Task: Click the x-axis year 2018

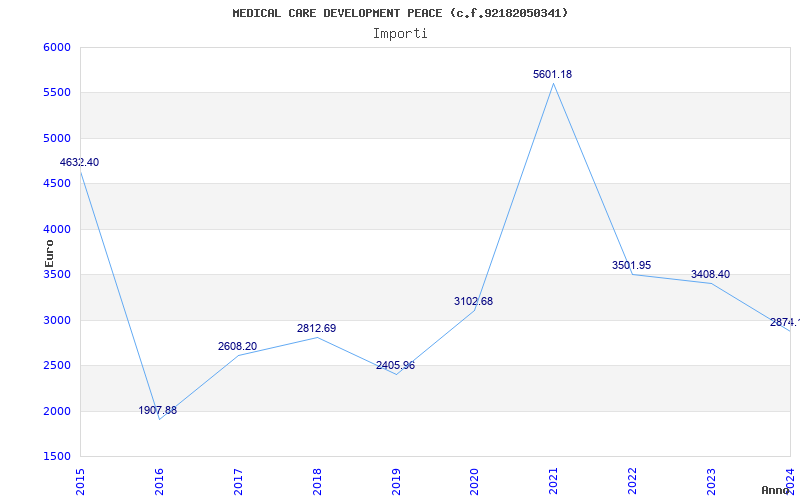Action: [x=317, y=481]
